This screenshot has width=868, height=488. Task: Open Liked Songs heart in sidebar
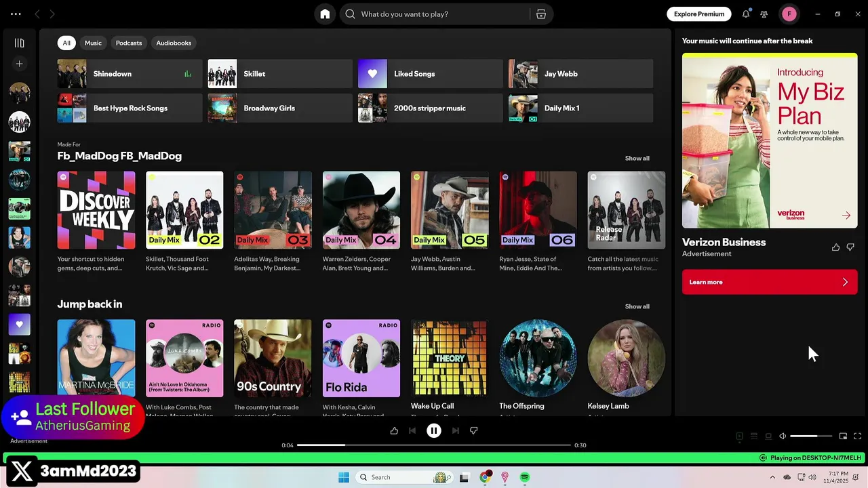(x=20, y=325)
